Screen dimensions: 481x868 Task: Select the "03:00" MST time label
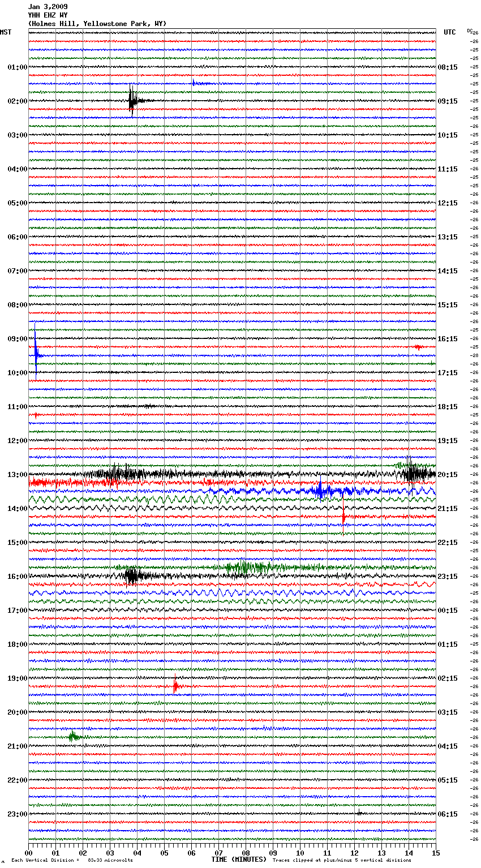click(x=17, y=135)
